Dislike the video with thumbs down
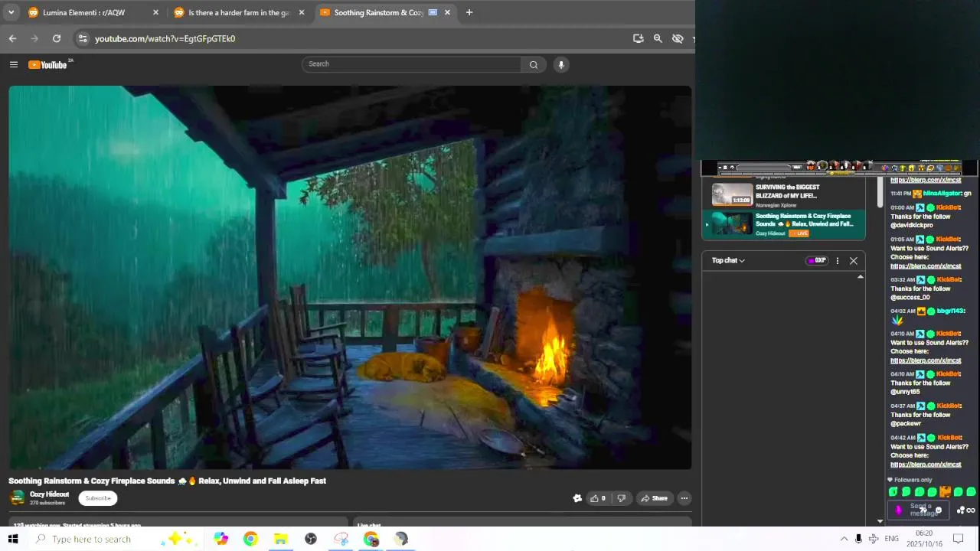The width and height of the screenshot is (980, 551). pyautogui.click(x=621, y=498)
